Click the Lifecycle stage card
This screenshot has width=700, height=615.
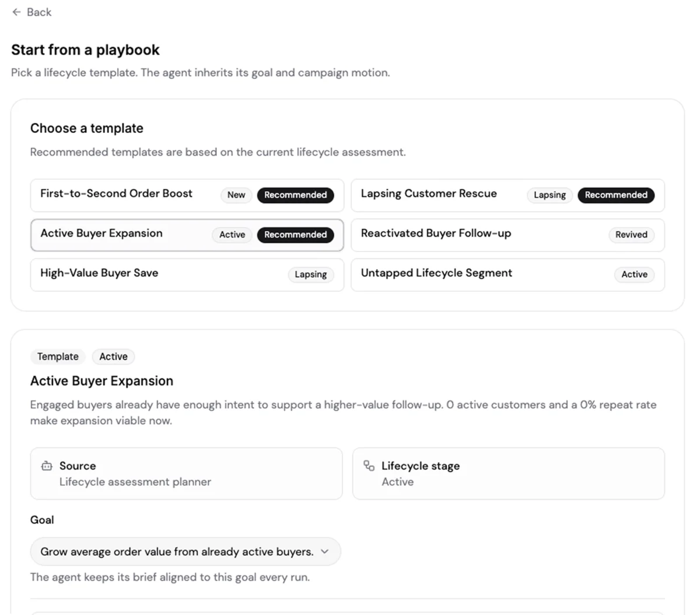coord(509,474)
